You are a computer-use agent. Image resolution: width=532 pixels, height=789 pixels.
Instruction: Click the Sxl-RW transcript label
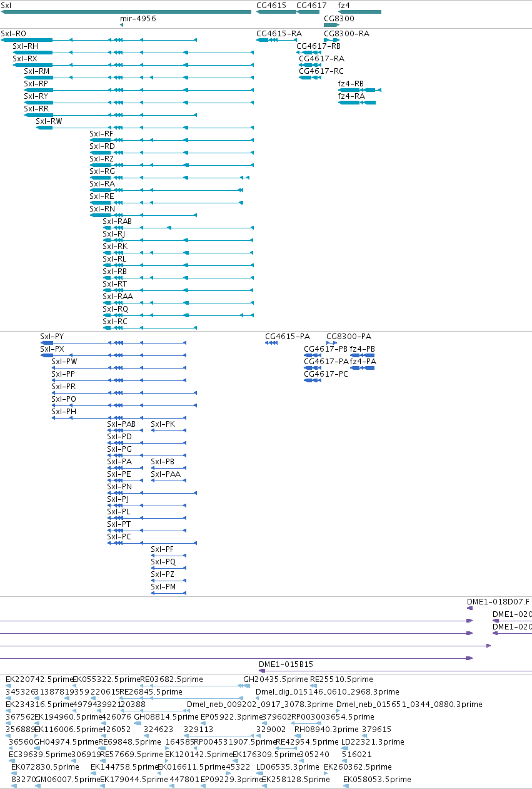(49, 121)
